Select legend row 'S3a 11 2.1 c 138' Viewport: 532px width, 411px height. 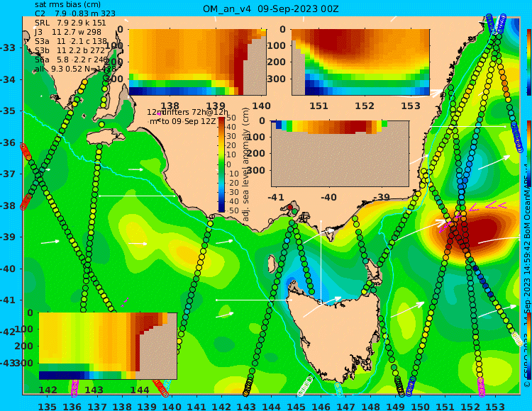(71, 41)
